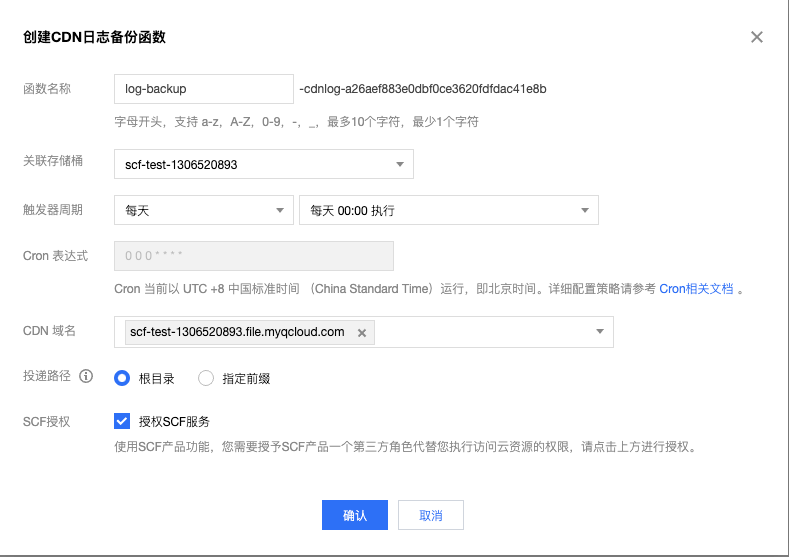Click the disabled Cron 表达式 field

[x=254, y=256]
